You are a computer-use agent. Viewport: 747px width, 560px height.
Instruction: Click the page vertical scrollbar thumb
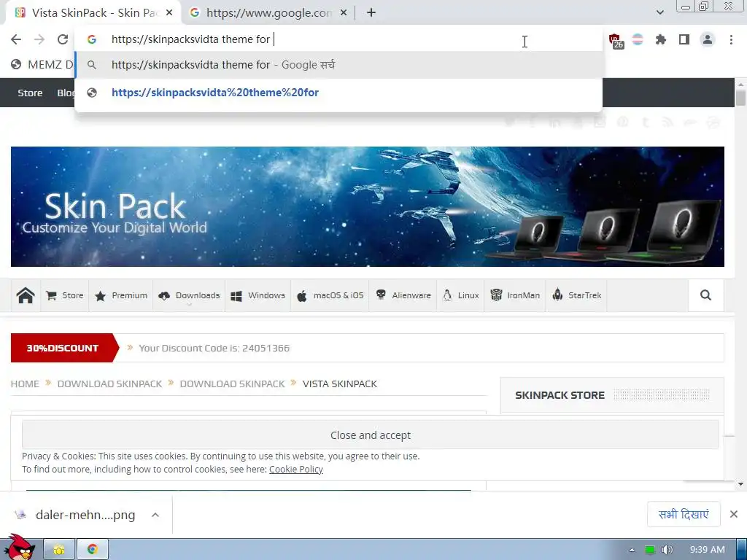[740, 98]
